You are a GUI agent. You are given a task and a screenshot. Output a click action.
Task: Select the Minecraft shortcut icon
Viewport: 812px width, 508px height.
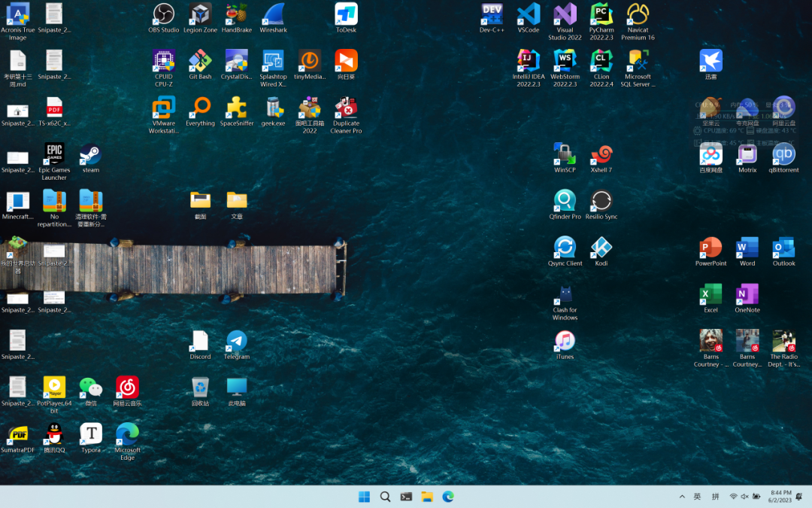pos(17,205)
